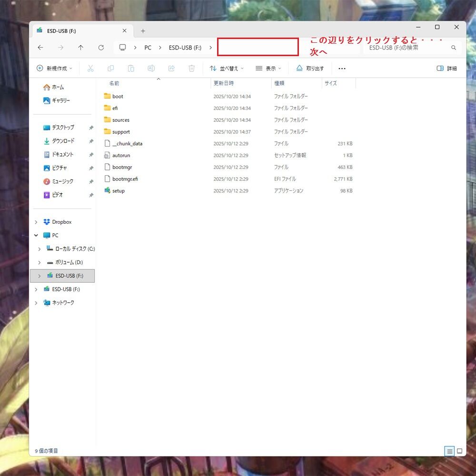The image size is (476, 476).
Task: Click the Share toolbar icon
Action: point(171,68)
